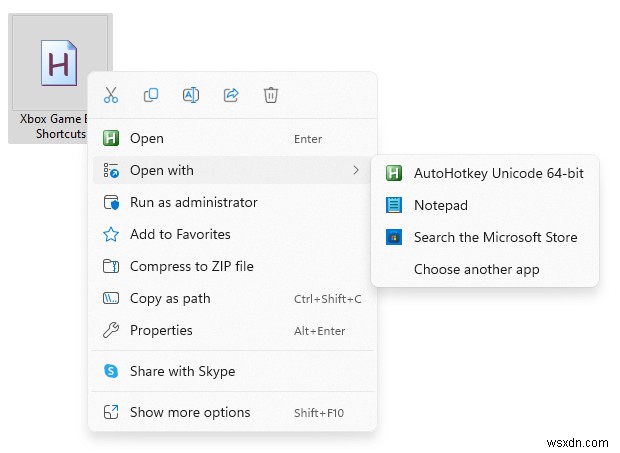Viewport: 620px width, 453px height.
Task: Choose Open from the context menu
Action: tap(232, 138)
